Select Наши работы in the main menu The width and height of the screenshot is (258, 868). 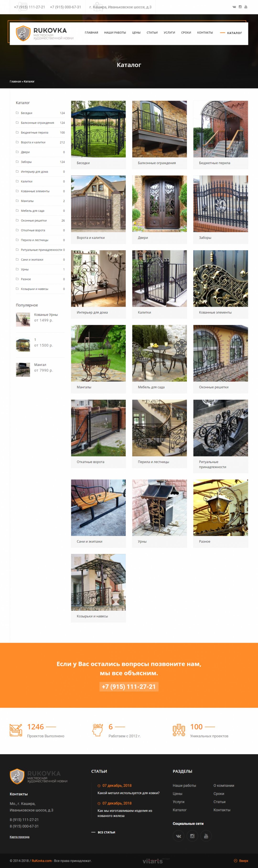(x=115, y=33)
